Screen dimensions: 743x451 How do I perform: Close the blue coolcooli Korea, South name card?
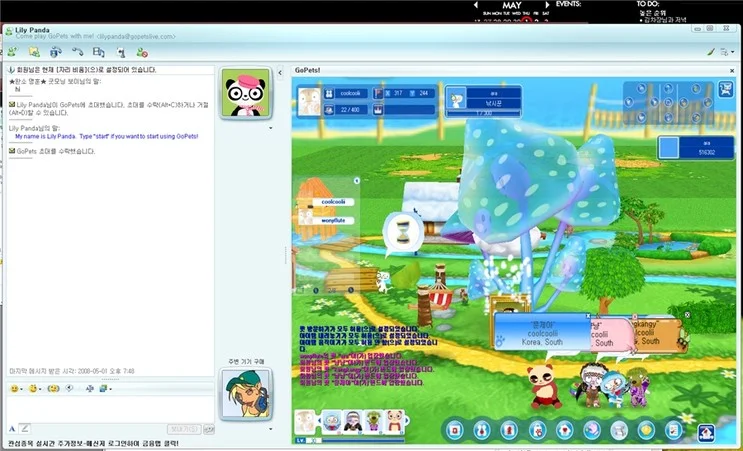(588, 316)
